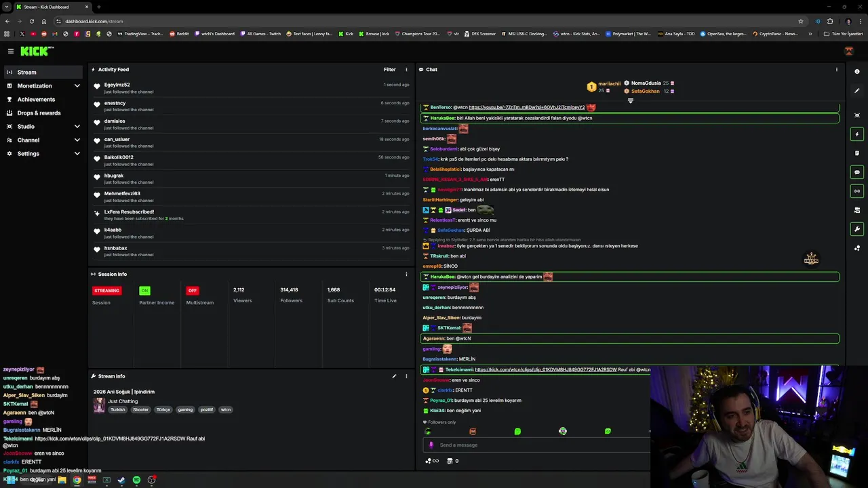
Task: Open the Chrome extensions puzzle icon
Action: click(x=830, y=21)
